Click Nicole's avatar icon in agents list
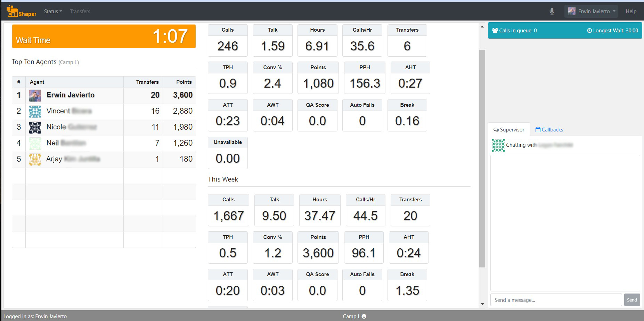Screen dimensions: 644x321 35,127
